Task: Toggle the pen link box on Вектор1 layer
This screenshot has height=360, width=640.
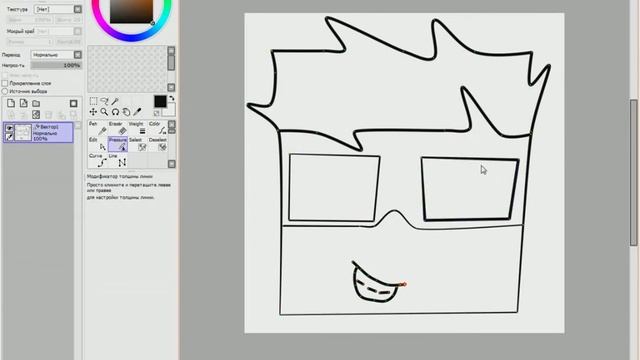Action: coord(9,137)
